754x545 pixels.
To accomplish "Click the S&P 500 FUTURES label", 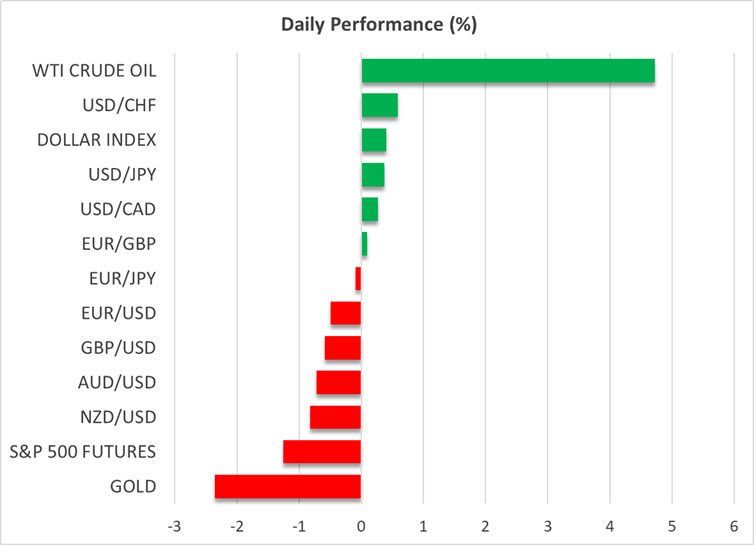I will pos(82,452).
